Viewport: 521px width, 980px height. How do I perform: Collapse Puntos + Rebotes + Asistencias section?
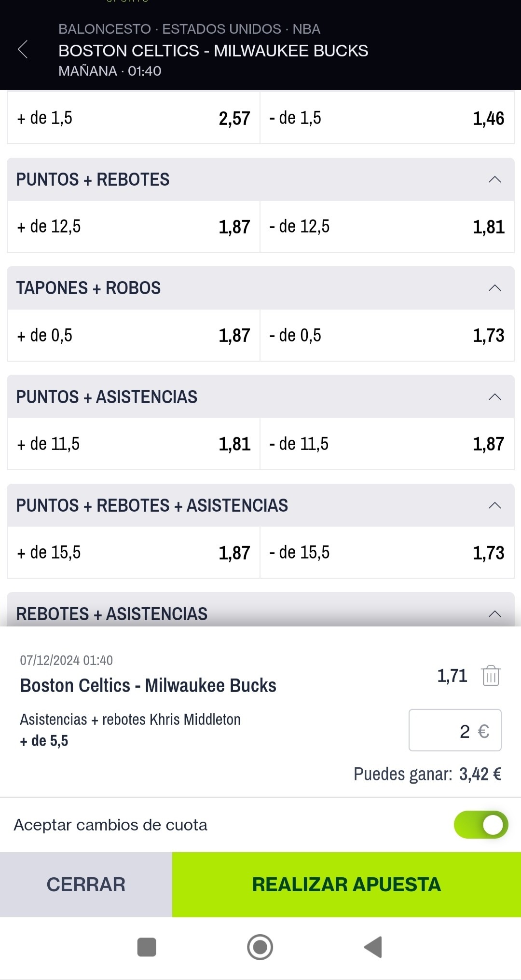tap(494, 505)
